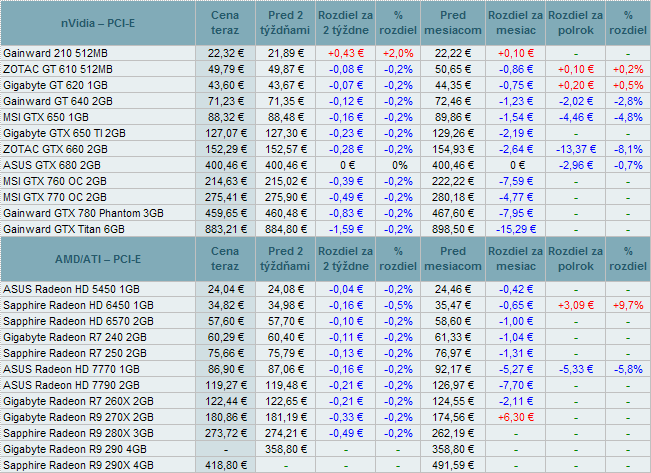Click the '898,50 €' month-ago price

point(453,229)
